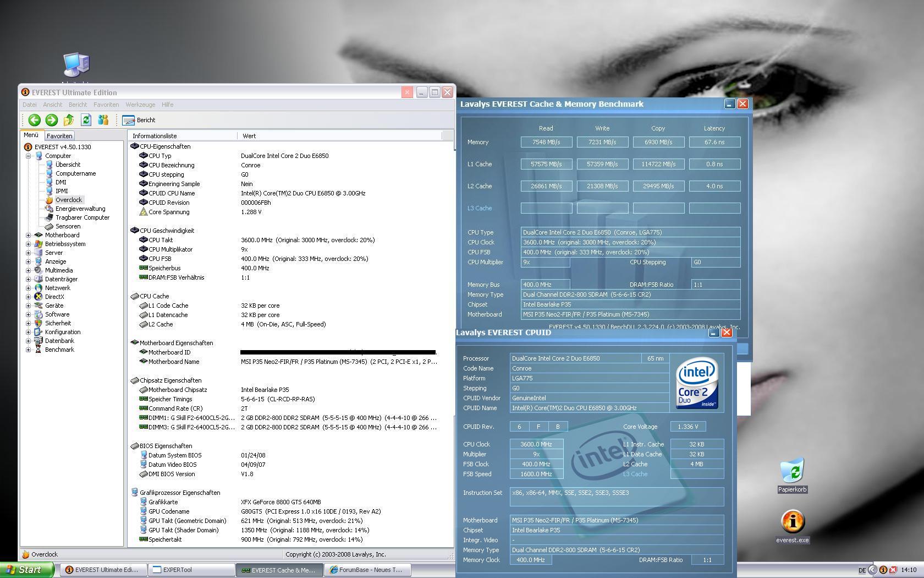
Task: Click the DE language indicator in tray
Action: pos(862,570)
